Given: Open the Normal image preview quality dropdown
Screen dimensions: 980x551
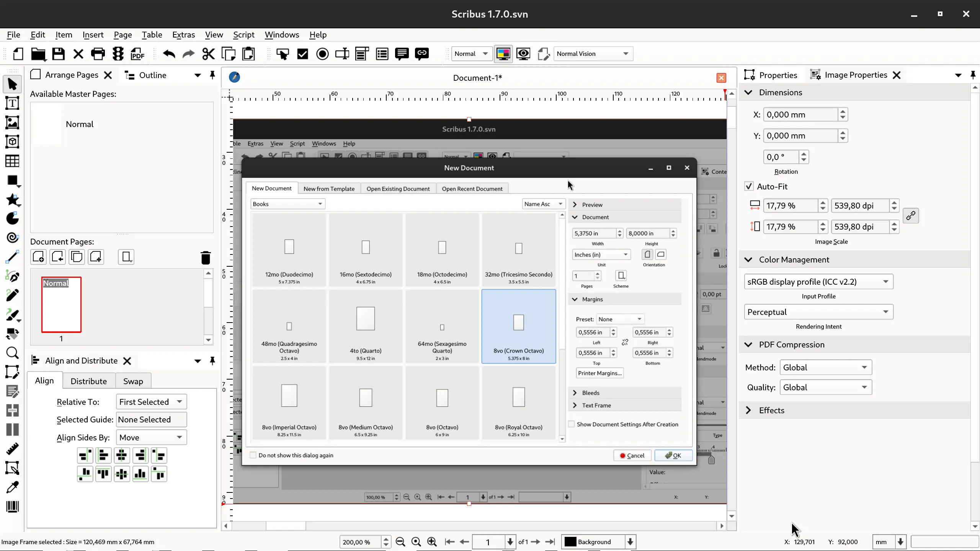Looking at the screenshot, I should click(x=472, y=54).
